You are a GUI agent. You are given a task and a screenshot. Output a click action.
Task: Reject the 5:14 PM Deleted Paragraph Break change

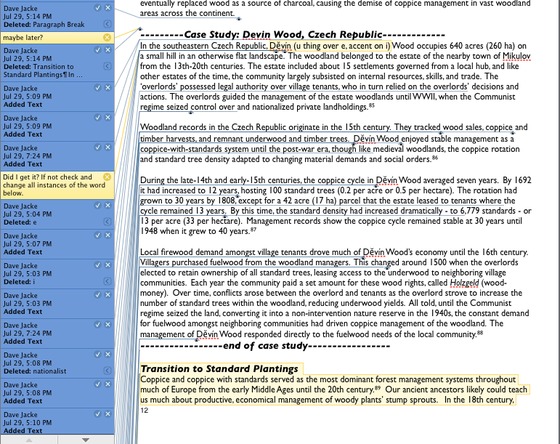(108, 8)
